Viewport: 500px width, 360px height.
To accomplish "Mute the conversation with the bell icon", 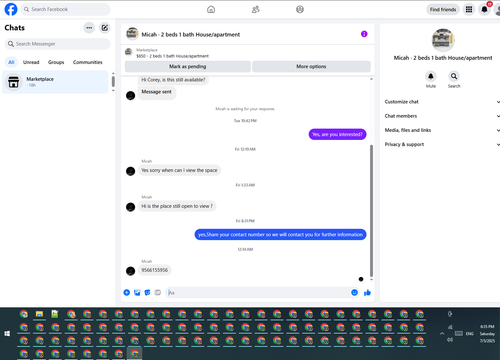I will tap(431, 76).
